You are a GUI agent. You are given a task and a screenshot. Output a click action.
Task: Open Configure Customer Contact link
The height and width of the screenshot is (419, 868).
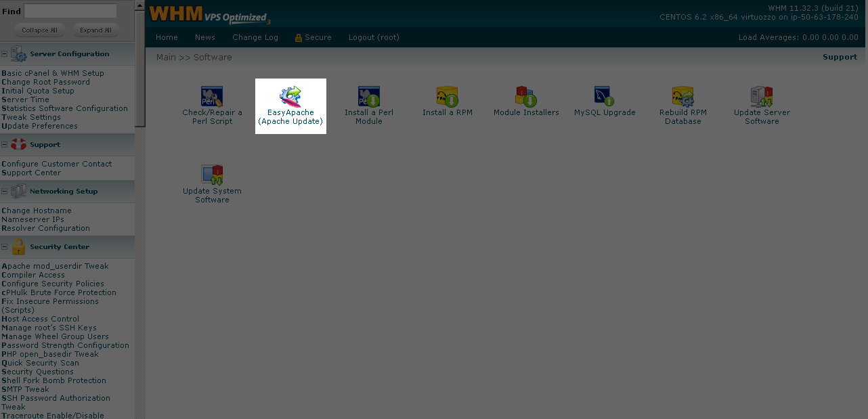pyautogui.click(x=57, y=164)
